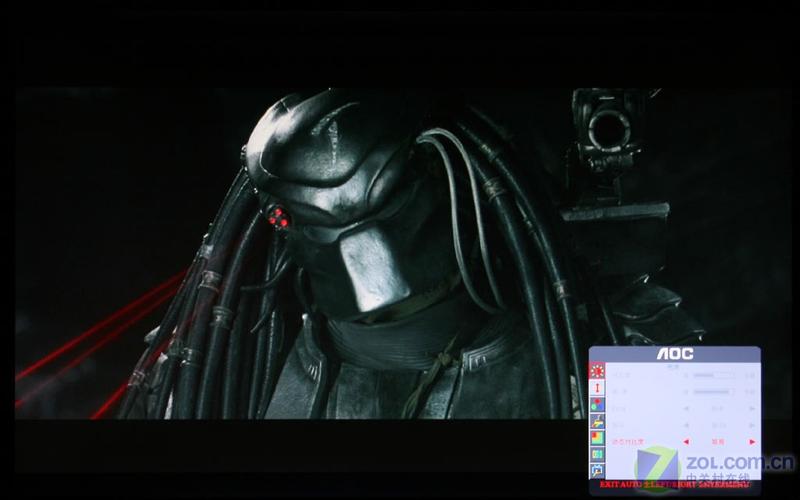The width and height of the screenshot is (800, 500).
Task: Click the first slider bar in OSD menu
Action: (713, 375)
